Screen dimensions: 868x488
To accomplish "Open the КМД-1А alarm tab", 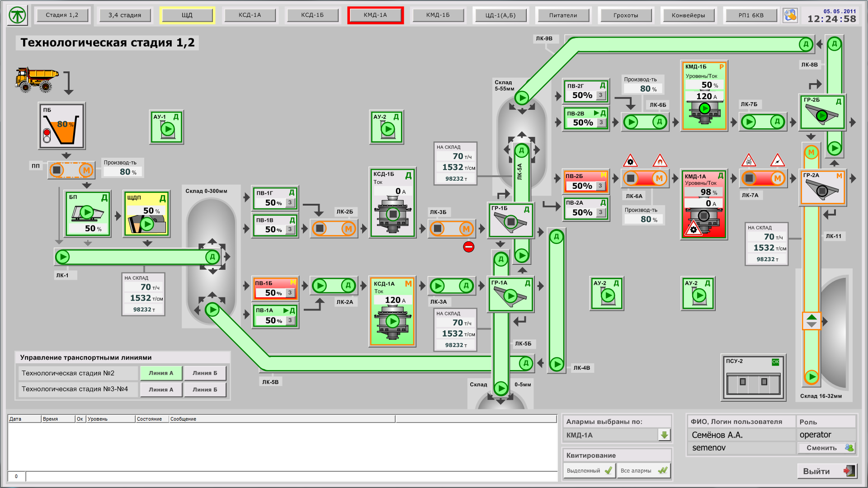I will (375, 15).
